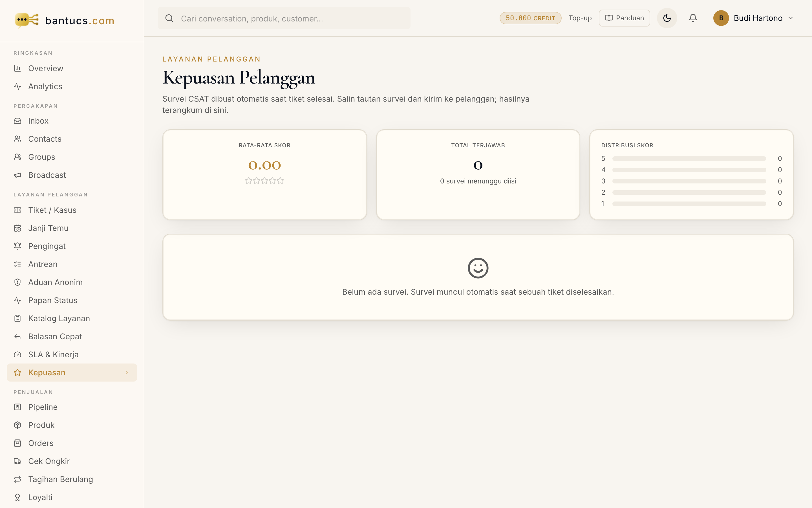Select Antrean in sidebar
Screen dimensions: 812x508
[x=72, y=264]
